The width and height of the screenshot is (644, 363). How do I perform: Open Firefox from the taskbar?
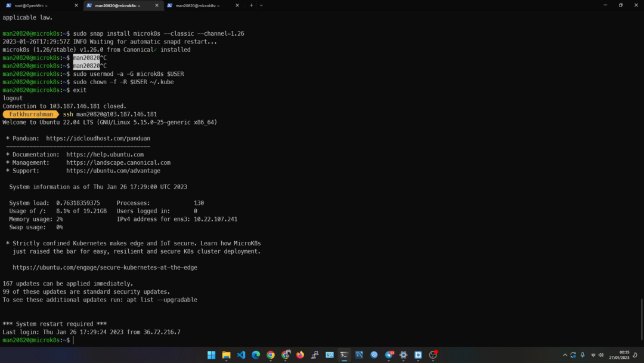pyautogui.click(x=300, y=355)
